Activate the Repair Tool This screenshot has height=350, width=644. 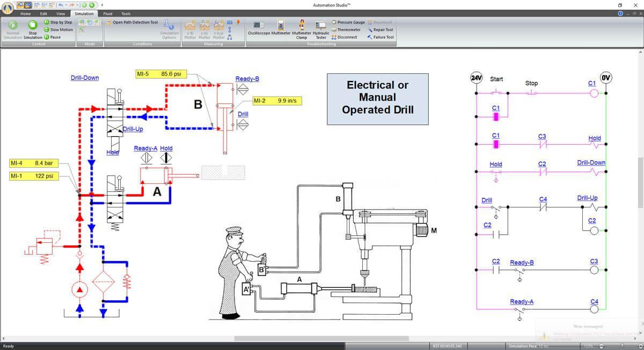click(380, 29)
